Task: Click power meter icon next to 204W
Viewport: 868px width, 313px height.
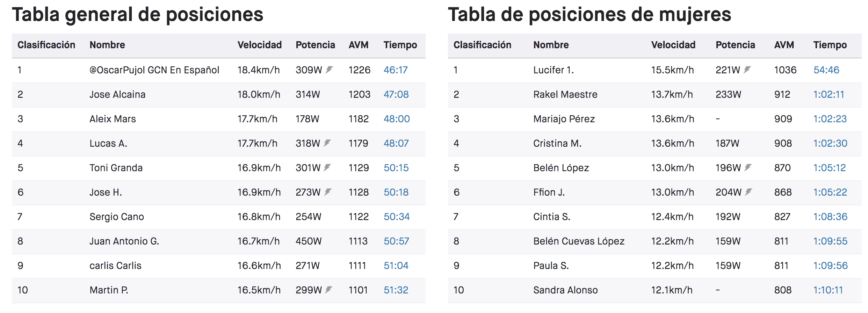Action: pyautogui.click(x=748, y=192)
